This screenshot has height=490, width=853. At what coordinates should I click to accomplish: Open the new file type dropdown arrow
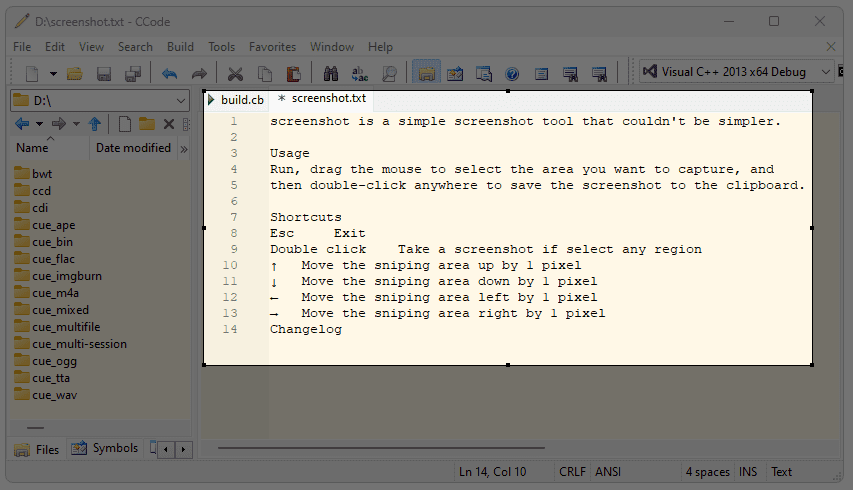pos(53,73)
